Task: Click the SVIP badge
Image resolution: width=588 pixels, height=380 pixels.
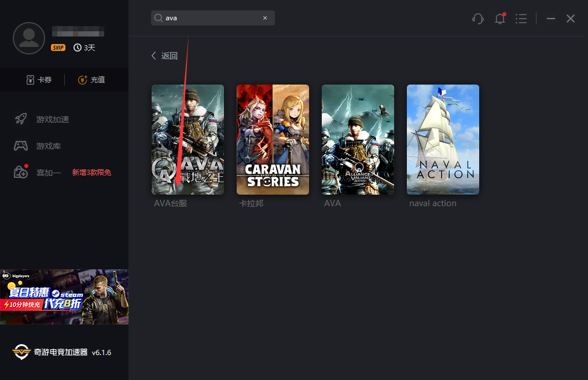Action: pos(58,48)
